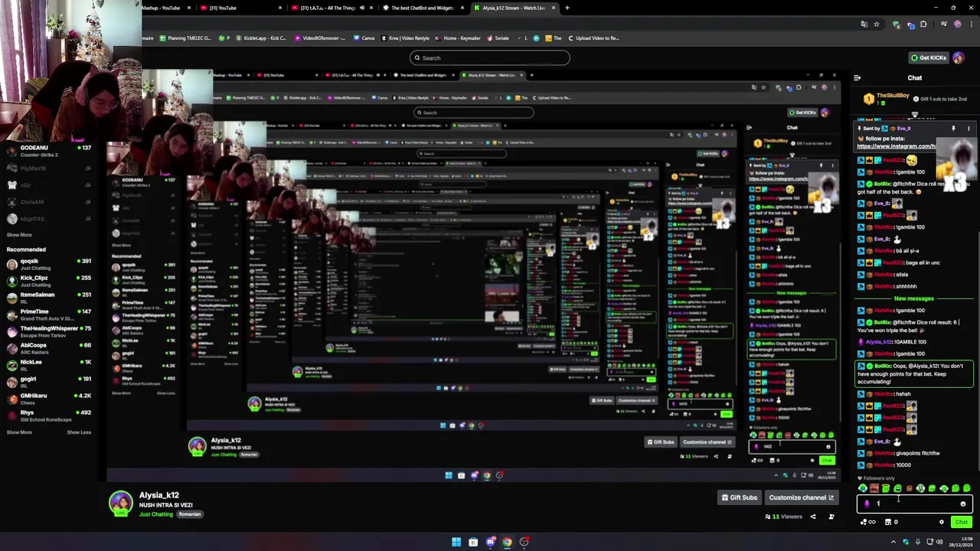Collapse the chat panel with the arrow icon

pyautogui.click(x=857, y=77)
